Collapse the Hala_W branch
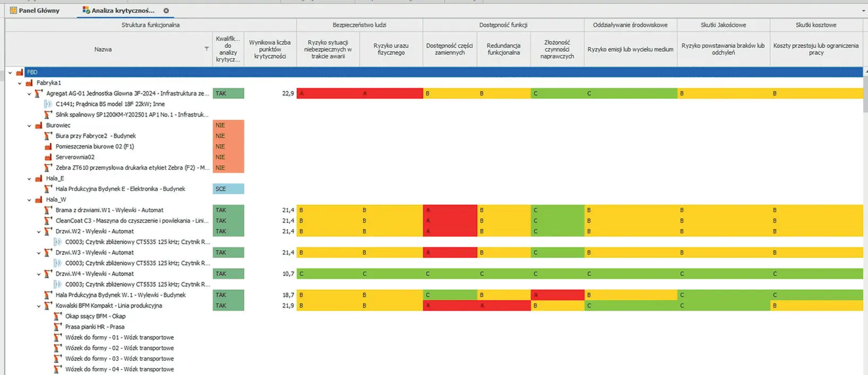This screenshot has width=868, height=375. (x=29, y=200)
